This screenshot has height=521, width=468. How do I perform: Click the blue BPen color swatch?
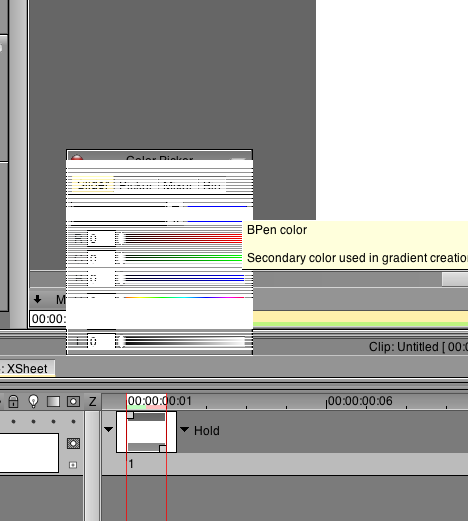tap(216, 214)
